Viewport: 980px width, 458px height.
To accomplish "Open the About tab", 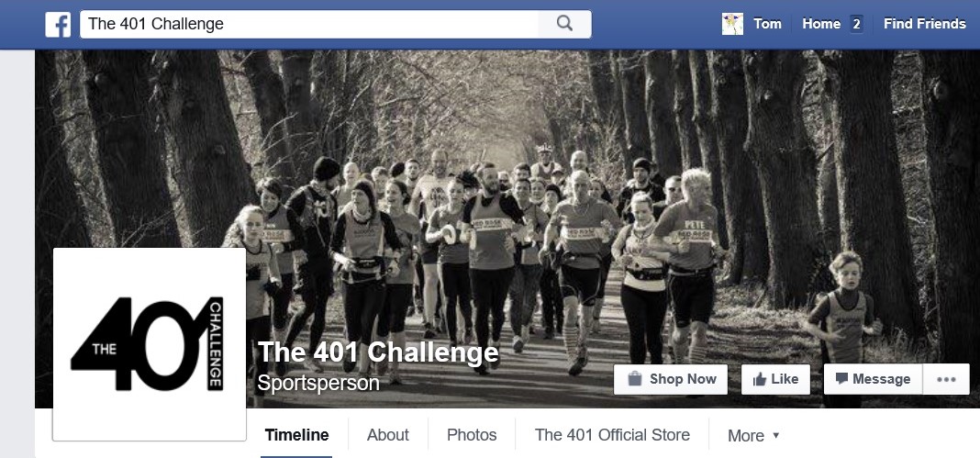I will click(x=388, y=435).
